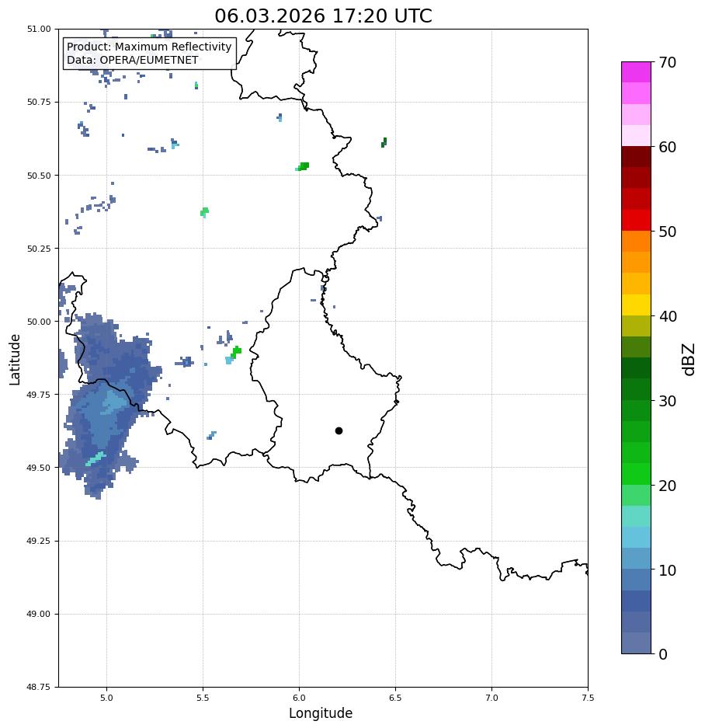705x728 pixels.
Task: Click the colorbar tick label 30
Action: (667, 401)
